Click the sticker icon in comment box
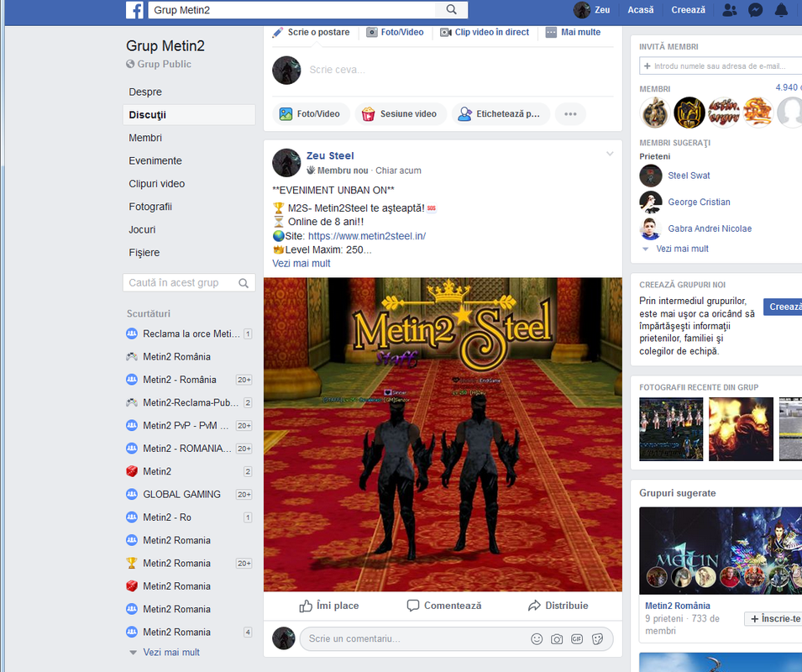802x672 pixels. [597, 638]
